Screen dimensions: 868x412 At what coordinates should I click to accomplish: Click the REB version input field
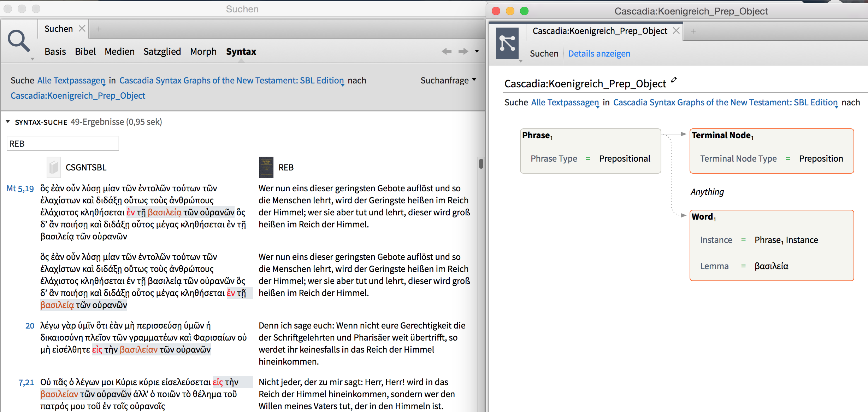63,144
